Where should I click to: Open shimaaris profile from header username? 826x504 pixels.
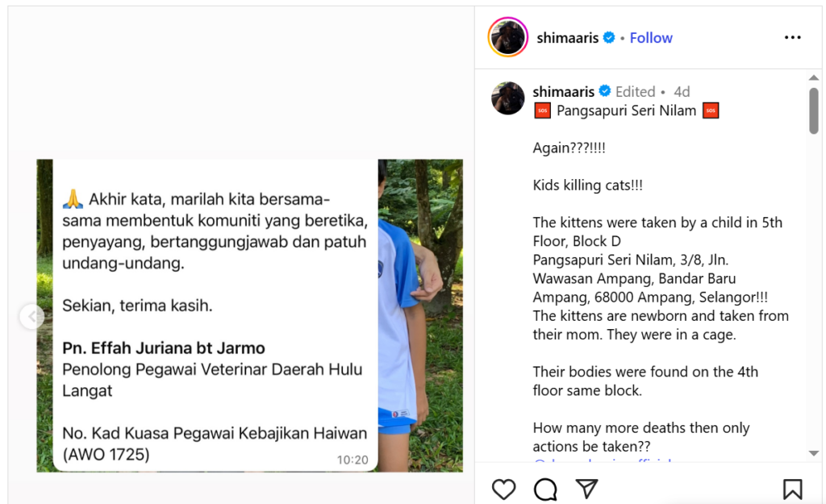pos(567,38)
